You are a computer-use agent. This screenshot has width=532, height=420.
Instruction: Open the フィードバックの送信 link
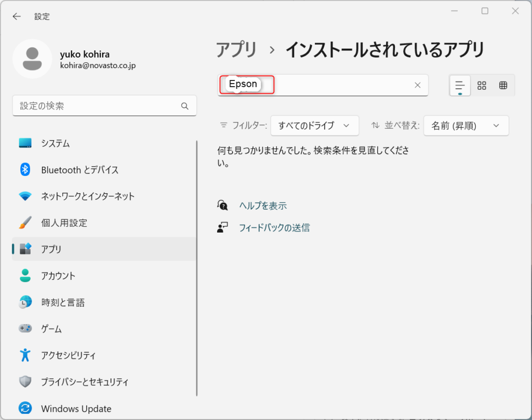tap(274, 227)
